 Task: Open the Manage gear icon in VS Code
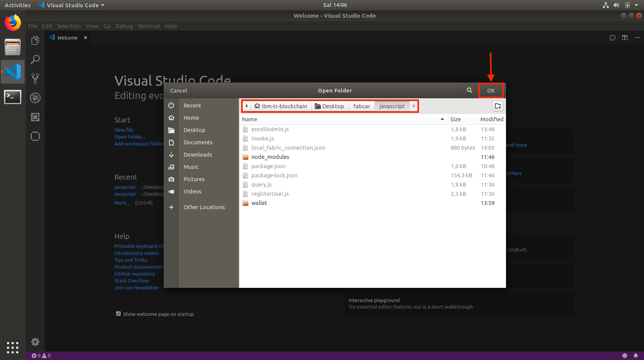(35, 342)
